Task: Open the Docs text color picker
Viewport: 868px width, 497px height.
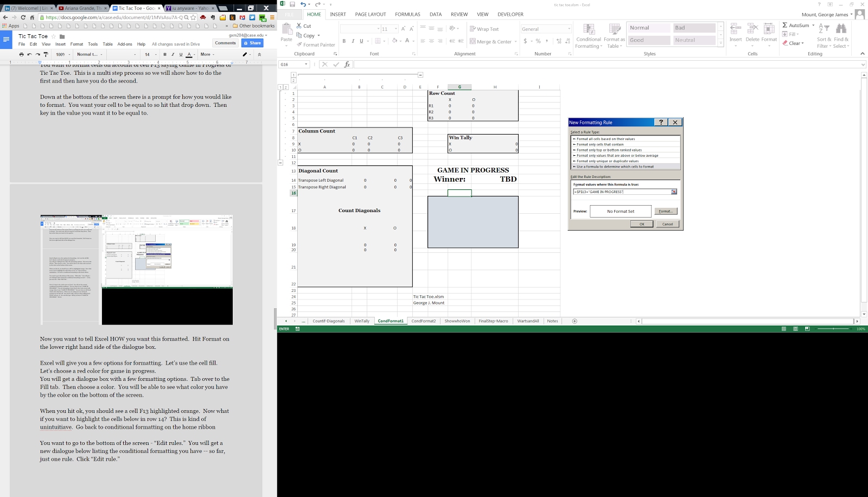Action: coord(189,54)
